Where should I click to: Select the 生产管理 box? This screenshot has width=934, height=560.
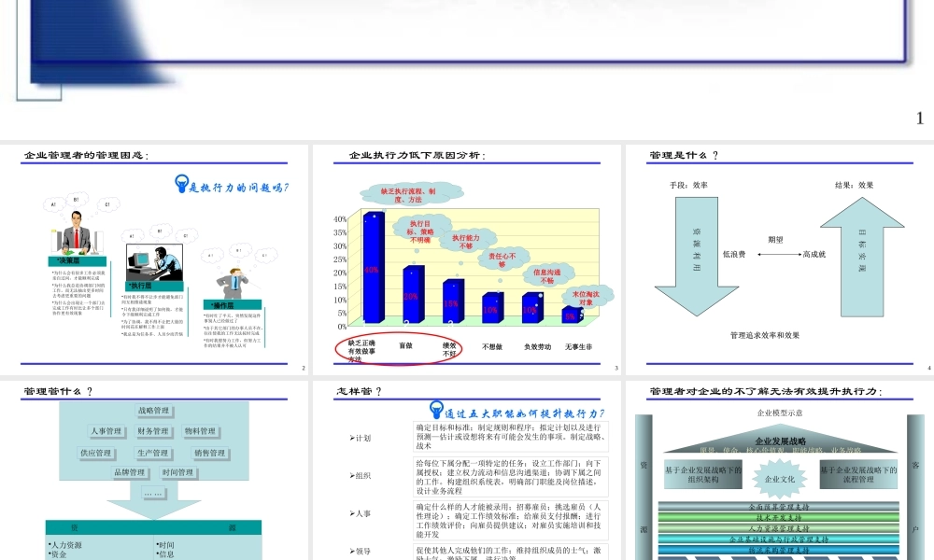tap(153, 453)
